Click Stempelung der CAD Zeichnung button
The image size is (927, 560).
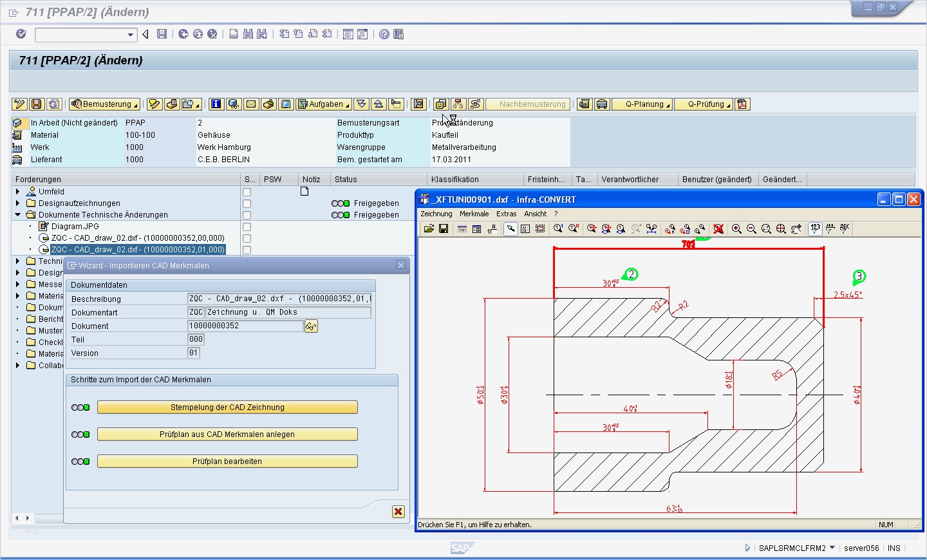tap(227, 407)
